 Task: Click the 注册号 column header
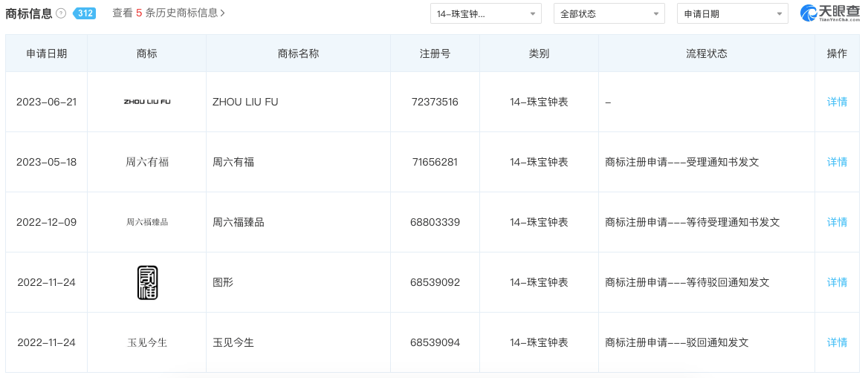435,53
